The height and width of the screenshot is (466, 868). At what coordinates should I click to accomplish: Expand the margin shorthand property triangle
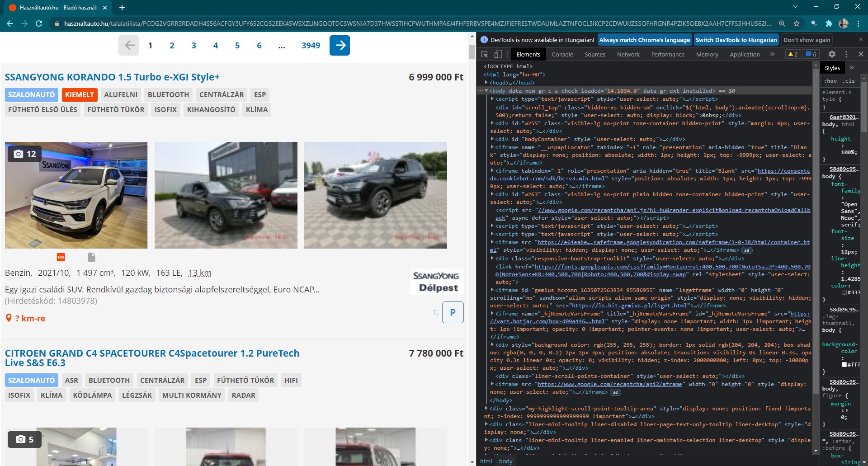tap(847, 410)
